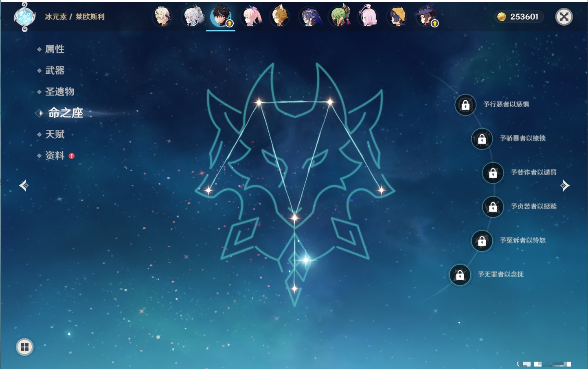Select the witch-hat character with upgrade arrow
The image size is (588, 369).
(426, 17)
